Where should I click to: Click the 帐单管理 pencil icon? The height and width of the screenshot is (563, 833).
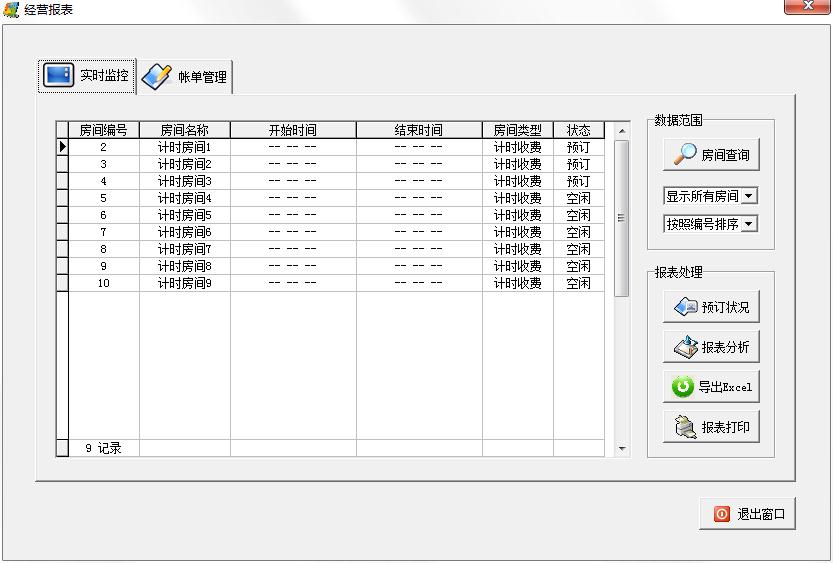pyautogui.click(x=157, y=77)
